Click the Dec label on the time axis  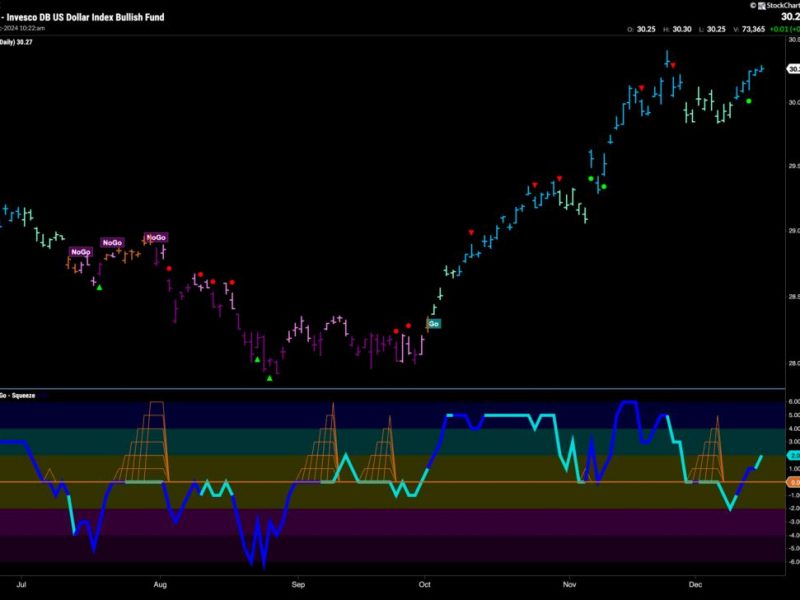pyautogui.click(x=695, y=584)
